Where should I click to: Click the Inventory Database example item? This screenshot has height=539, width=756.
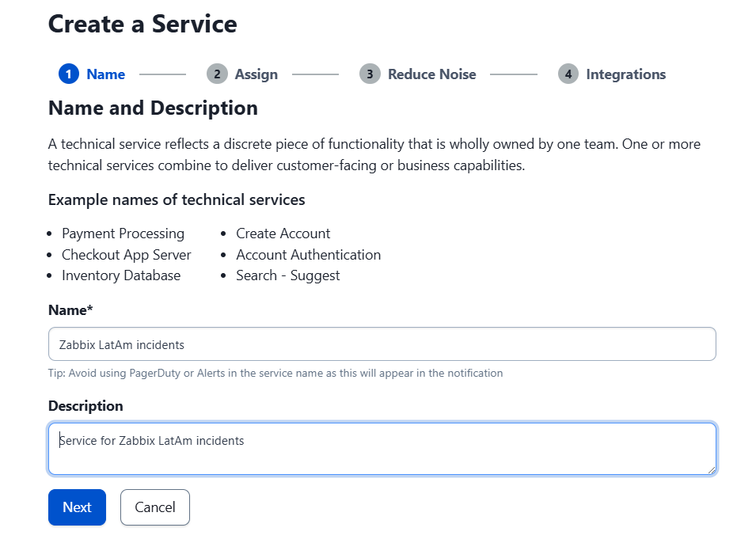tap(121, 275)
